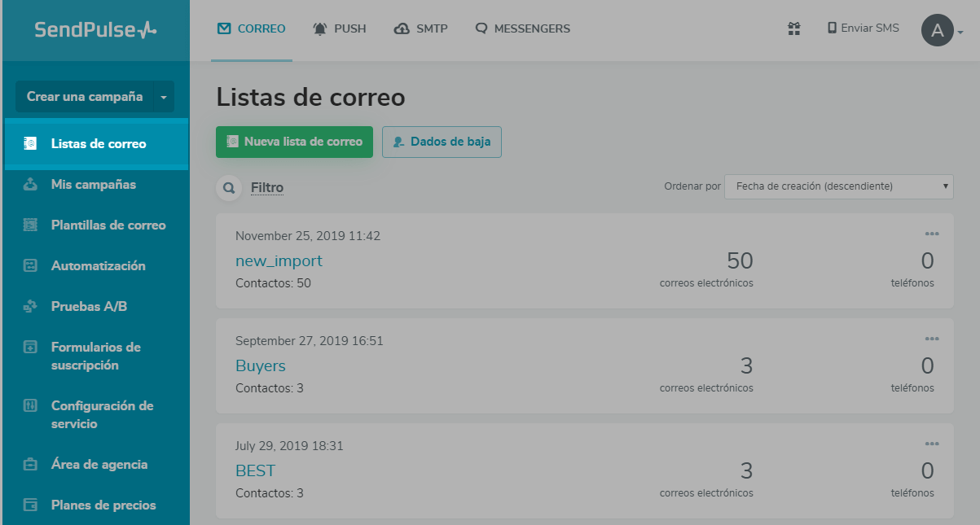Click the Mis campañas sidebar icon
This screenshot has height=525, width=980.
[30, 184]
